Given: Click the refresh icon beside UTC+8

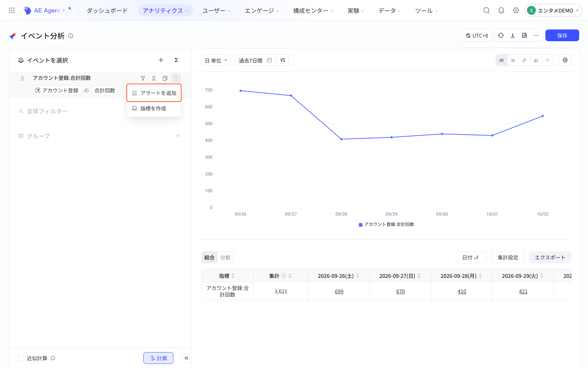Looking at the screenshot, I should coord(501,36).
